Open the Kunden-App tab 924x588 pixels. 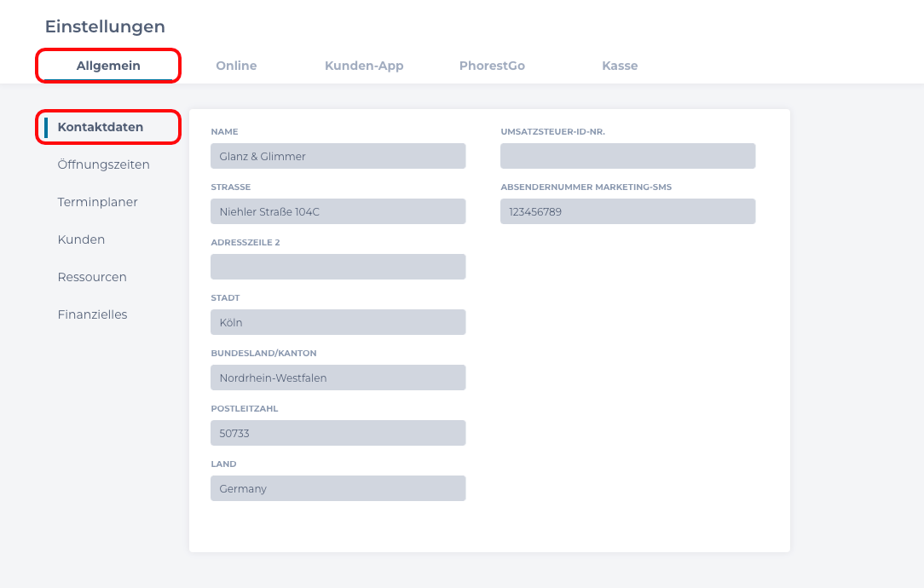tap(364, 66)
